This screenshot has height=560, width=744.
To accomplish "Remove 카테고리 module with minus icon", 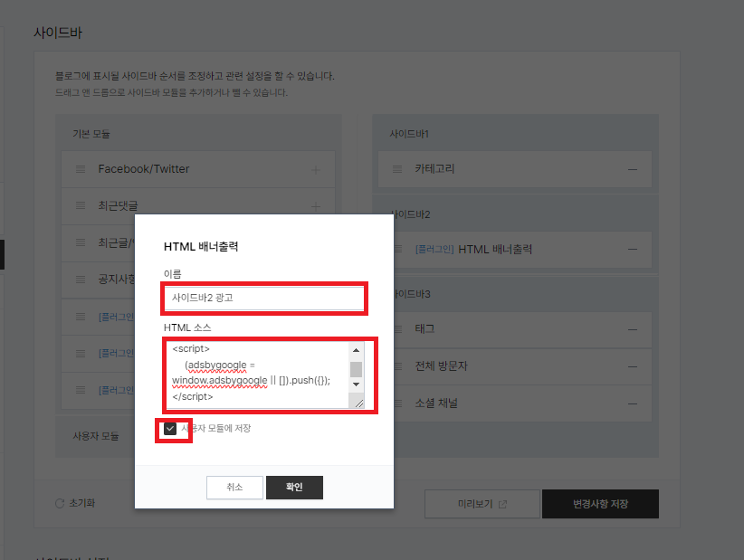I will 633,169.
